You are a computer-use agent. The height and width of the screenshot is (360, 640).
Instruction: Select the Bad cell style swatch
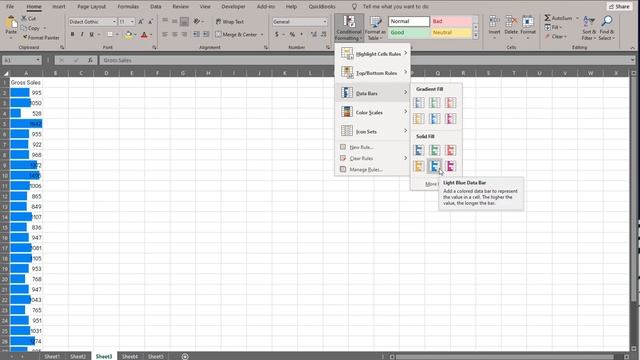click(x=451, y=21)
